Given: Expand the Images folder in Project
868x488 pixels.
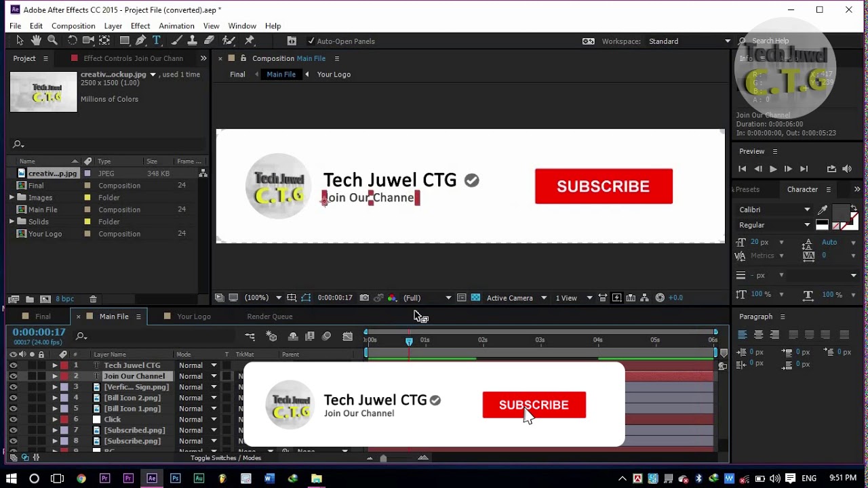Looking at the screenshot, I should 12,197.
